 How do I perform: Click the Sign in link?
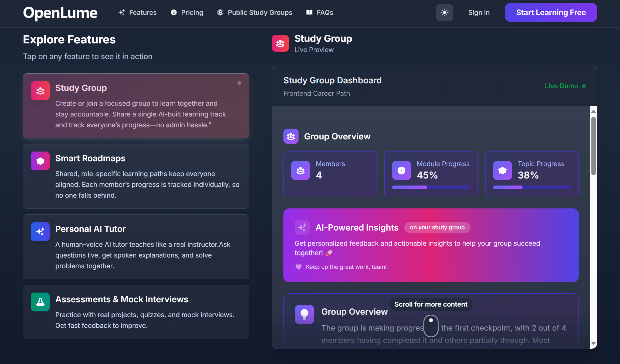pyautogui.click(x=479, y=12)
